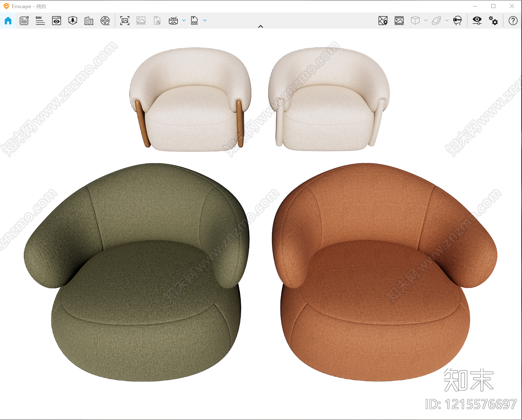This screenshot has width=522, height=420.
Task: Collapse the toolbar with the chevron
Action: coord(261,27)
